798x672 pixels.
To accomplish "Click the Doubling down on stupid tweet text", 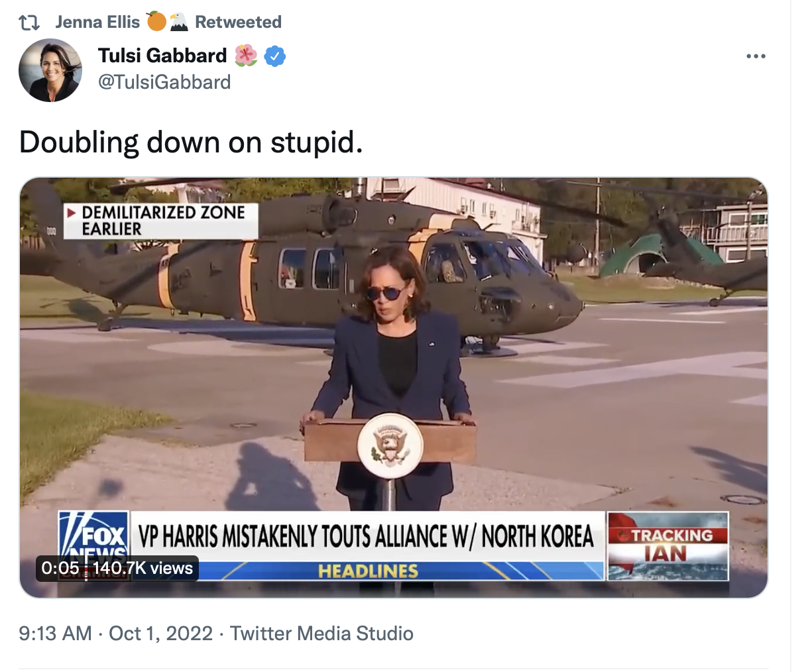I will [x=191, y=142].
